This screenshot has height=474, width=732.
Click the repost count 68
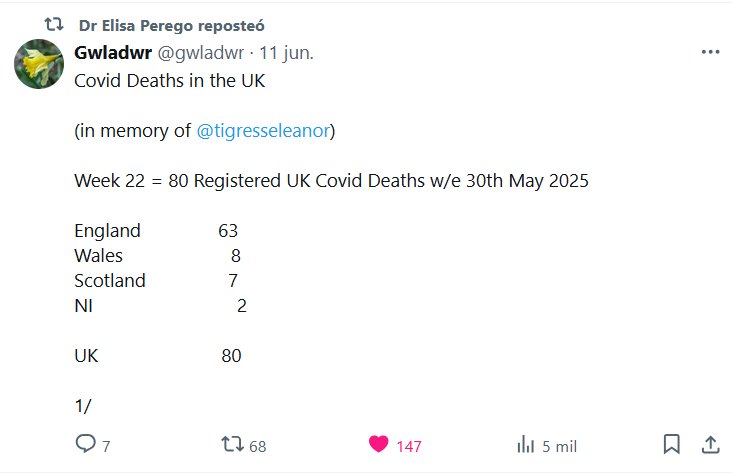pos(258,446)
